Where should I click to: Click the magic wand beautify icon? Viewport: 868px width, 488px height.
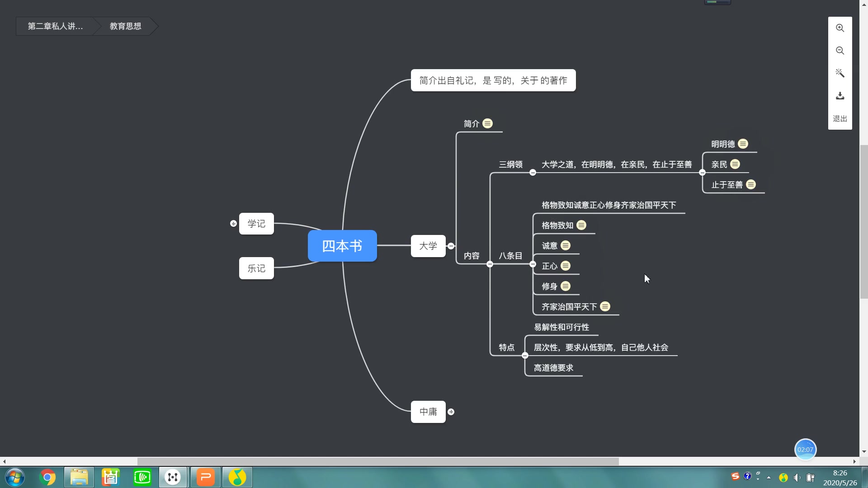click(x=840, y=73)
